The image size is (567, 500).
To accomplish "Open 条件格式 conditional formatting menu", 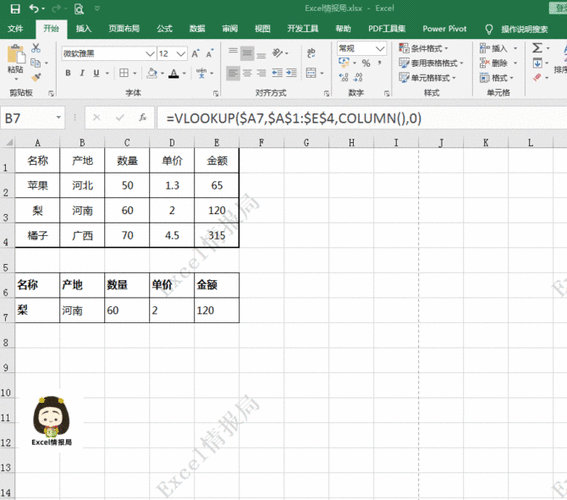I will pos(423,48).
